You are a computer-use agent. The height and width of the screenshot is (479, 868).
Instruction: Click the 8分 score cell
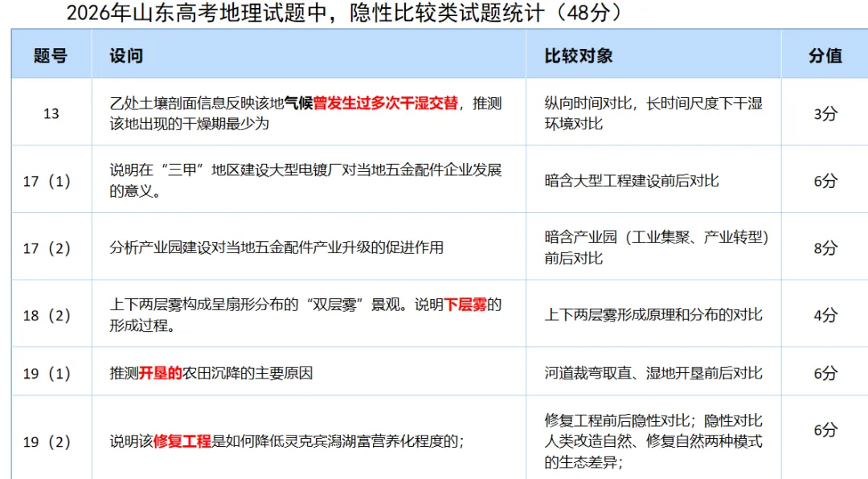click(825, 248)
